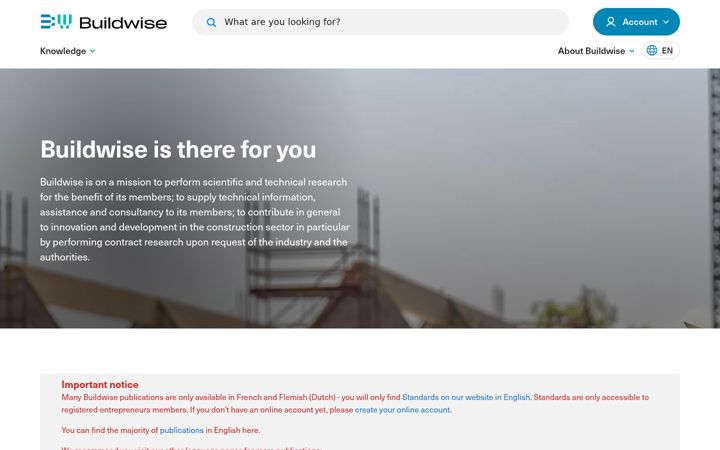The height and width of the screenshot is (450, 720).
Task: Focus the 'What are you looking for?' search field
Action: (x=380, y=22)
